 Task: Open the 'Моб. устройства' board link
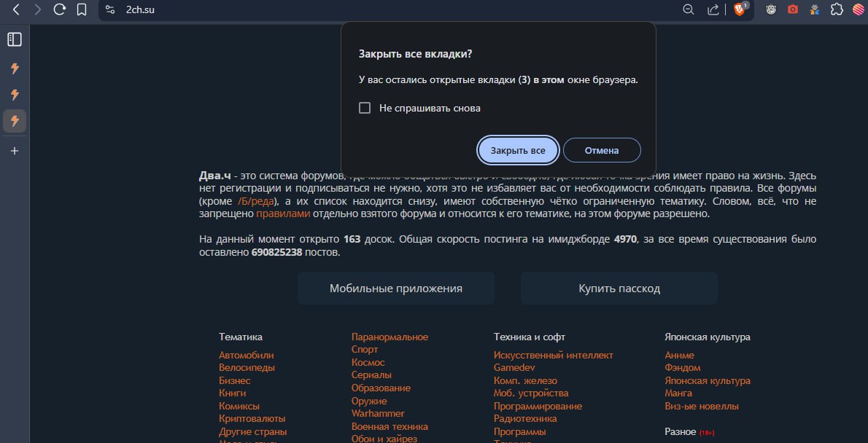click(531, 393)
